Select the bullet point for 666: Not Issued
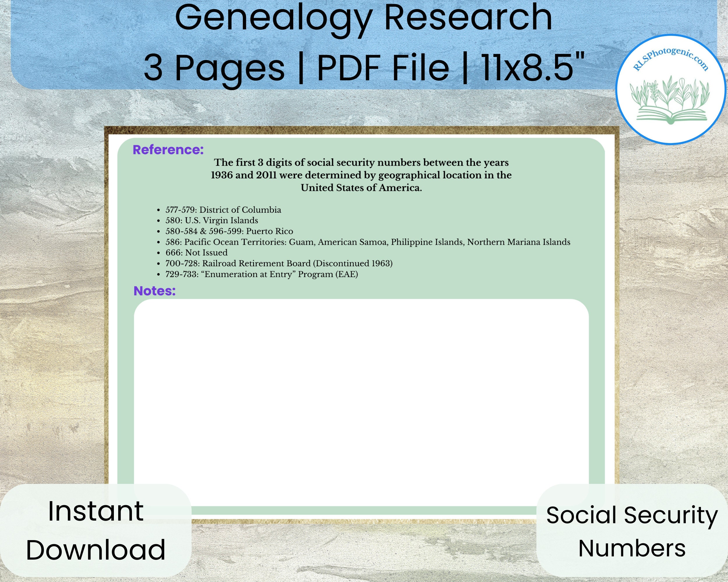Screen dimensions: 728x582 click(159, 253)
